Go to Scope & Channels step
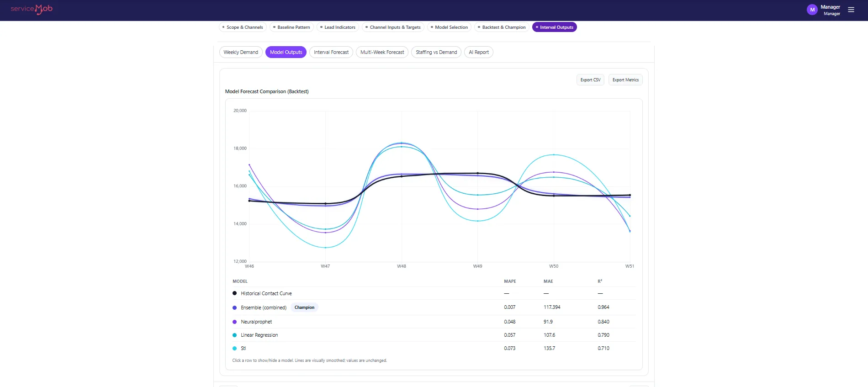The width and height of the screenshot is (868, 387). pyautogui.click(x=243, y=27)
